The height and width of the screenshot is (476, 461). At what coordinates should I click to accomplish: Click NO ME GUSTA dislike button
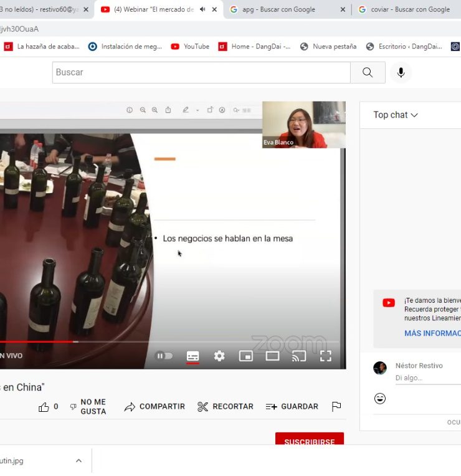[88, 406]
